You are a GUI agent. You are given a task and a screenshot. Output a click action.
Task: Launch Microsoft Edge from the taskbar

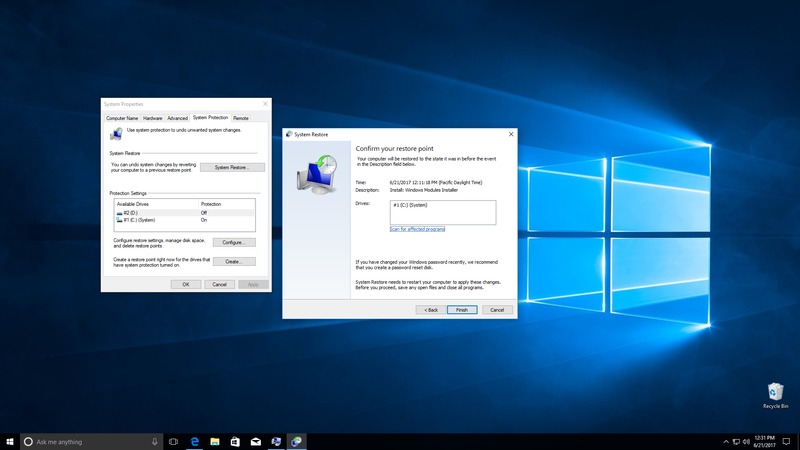coord(195,441)
